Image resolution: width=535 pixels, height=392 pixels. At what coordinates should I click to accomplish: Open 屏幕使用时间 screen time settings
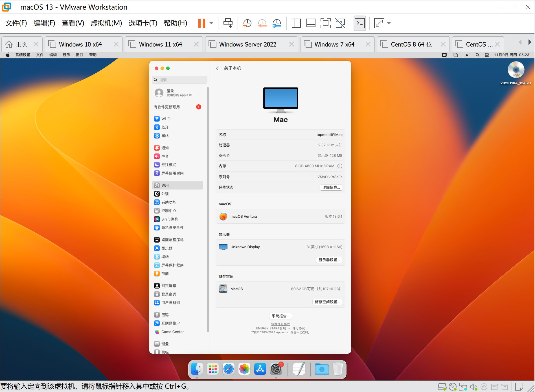pyautogui.click(x=177, y=173)
